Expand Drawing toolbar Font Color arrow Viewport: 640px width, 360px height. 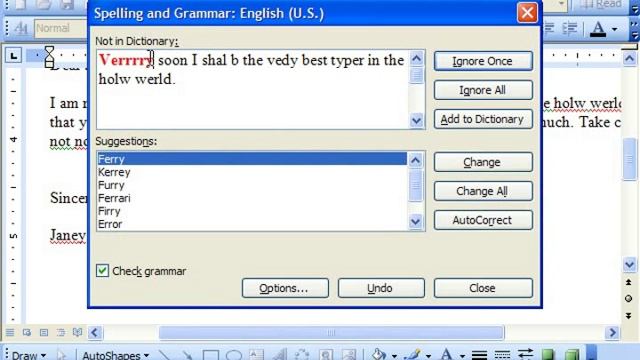(x=462, y=355)
